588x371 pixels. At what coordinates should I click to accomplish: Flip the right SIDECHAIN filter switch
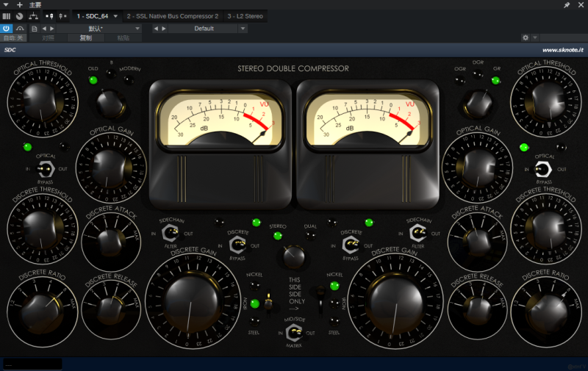[418, 233]
